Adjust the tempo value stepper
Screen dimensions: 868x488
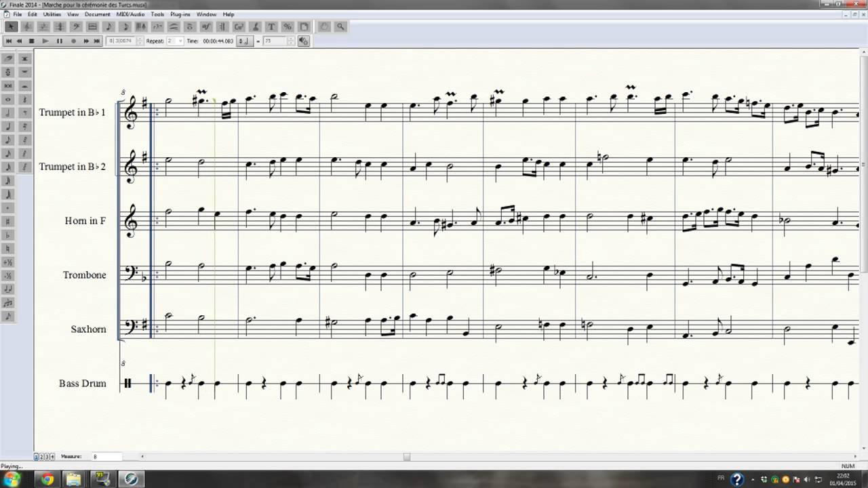tap(291, 41)
